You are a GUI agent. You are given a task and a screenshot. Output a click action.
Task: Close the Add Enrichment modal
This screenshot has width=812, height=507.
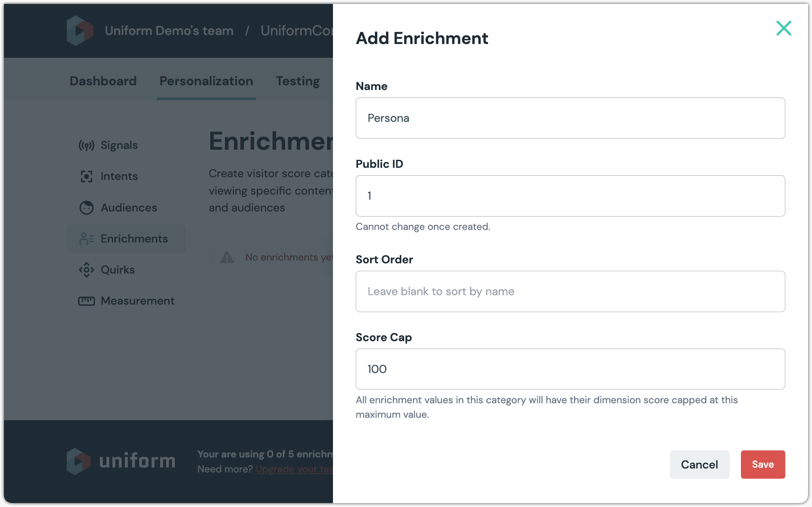point(783,28)
